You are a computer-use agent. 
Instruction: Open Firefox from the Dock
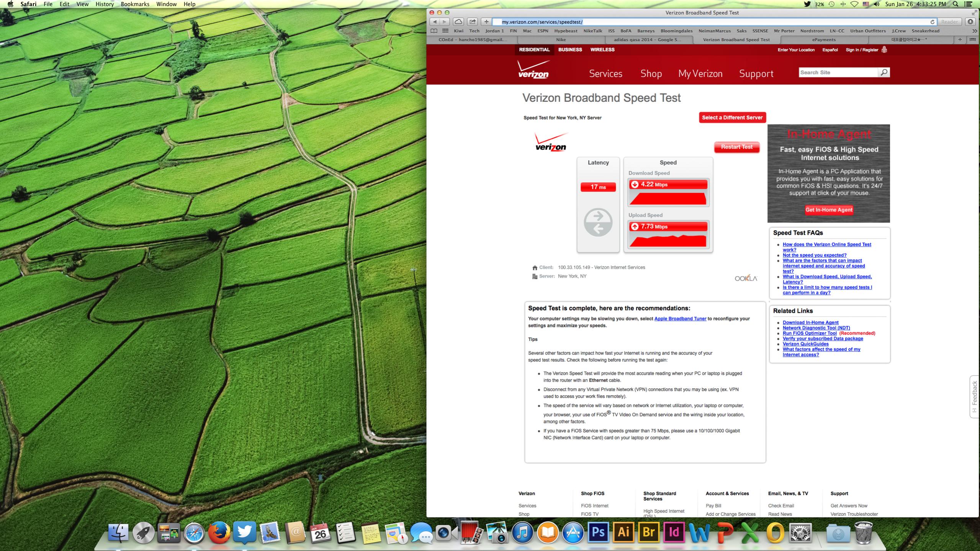[x=219, y=533]
